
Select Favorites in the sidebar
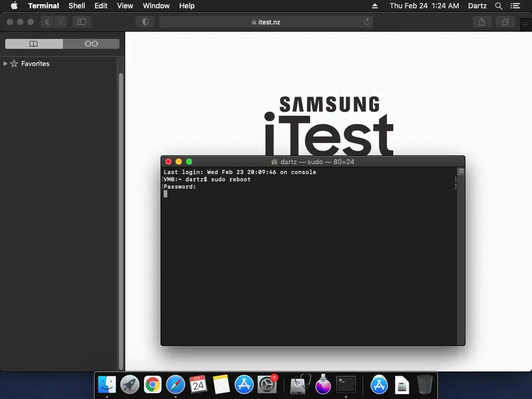coord(35,63)
